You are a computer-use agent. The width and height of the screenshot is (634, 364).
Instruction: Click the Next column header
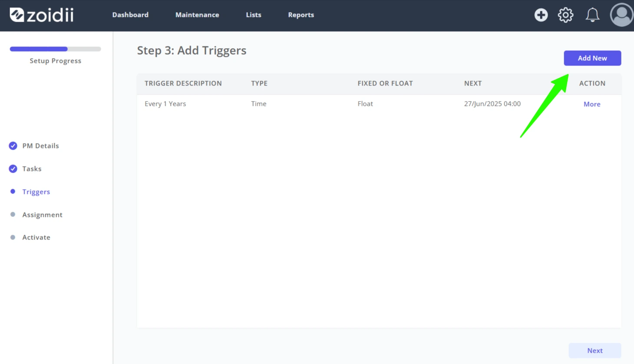click(473, 83)
